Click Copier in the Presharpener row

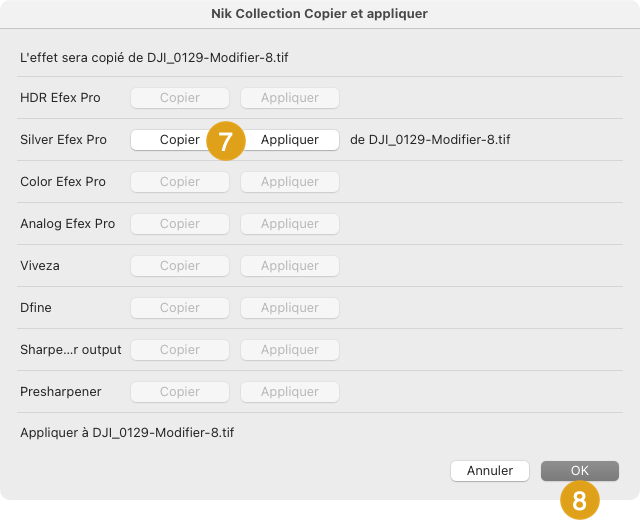click(180, 392)
